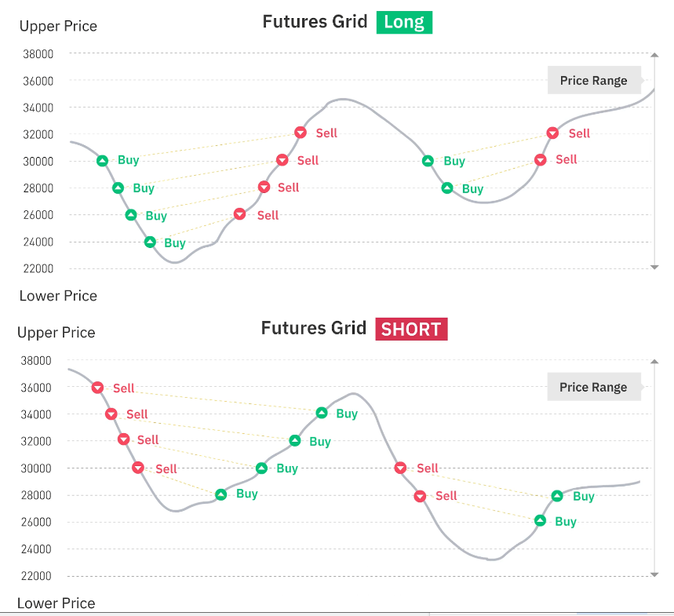
Task: Click the Sell marker at 32000 on Long chart's first peak
Action: tap(301, 133)
